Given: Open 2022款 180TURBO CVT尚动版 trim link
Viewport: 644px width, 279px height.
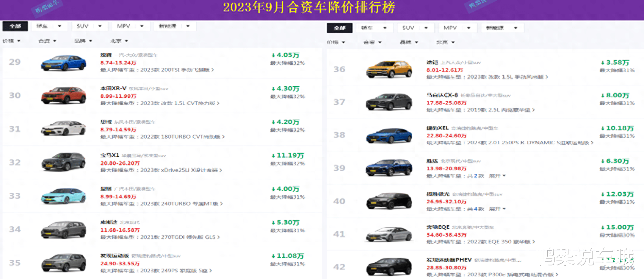Looking at the screenshot, I should (182, 137).
